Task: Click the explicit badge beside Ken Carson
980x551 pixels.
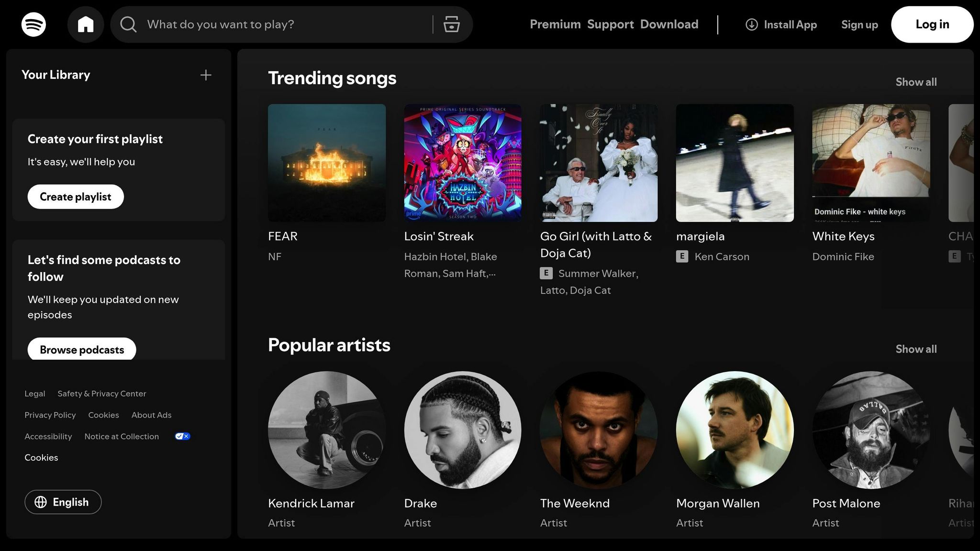Action: (682, 256)
